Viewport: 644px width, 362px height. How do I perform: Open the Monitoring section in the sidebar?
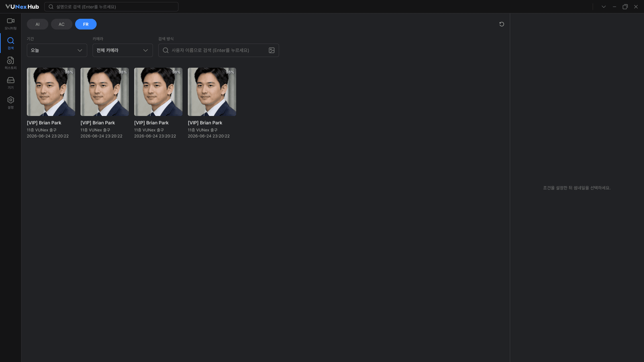tap(10, 24)
